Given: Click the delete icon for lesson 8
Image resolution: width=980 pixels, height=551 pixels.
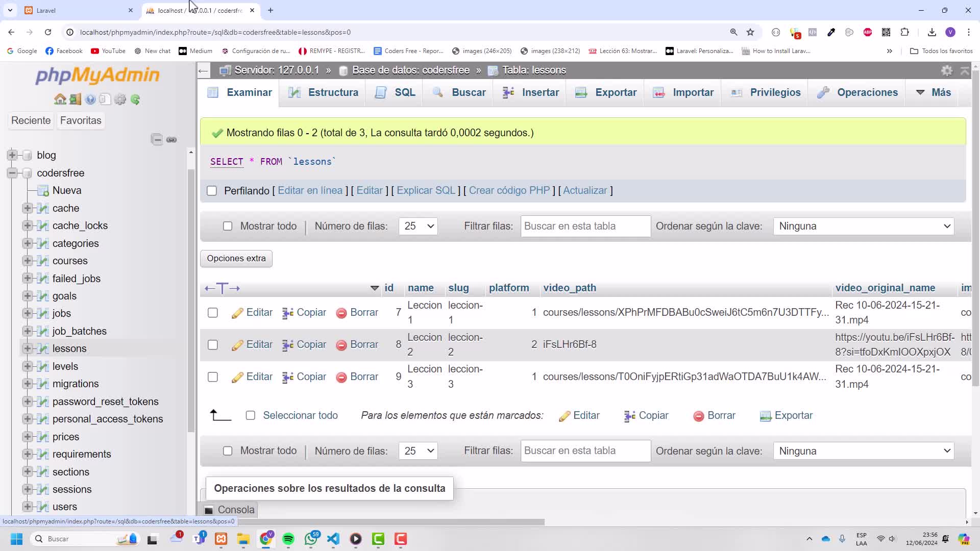Looking at the screenshot, I should [x=341, y=345].
